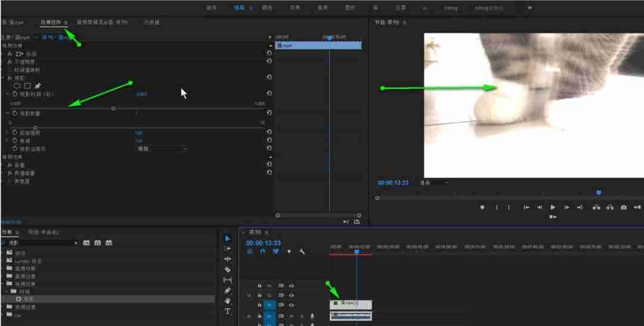
Task: Select the Selection tool arrow
Action: [228, 238]
